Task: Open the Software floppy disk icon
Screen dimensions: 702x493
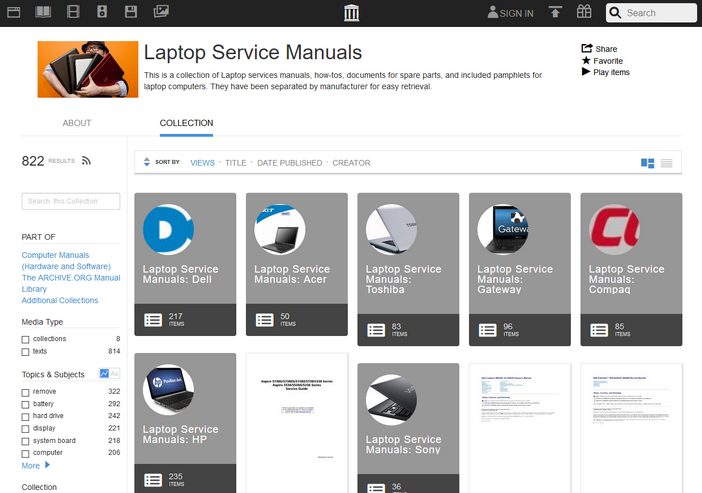Action: pos(131,12)
